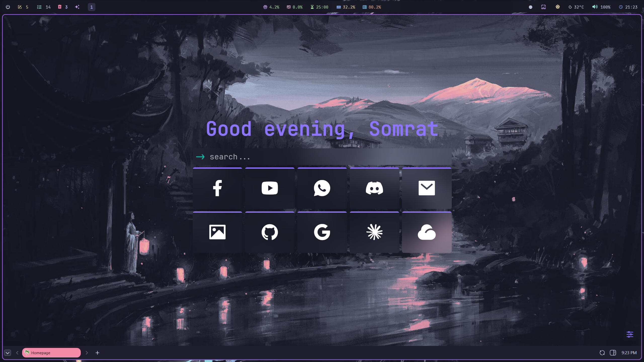Click the search field
Image resolution: width=644 pixels, height=362 pixels.
(322, 157)
